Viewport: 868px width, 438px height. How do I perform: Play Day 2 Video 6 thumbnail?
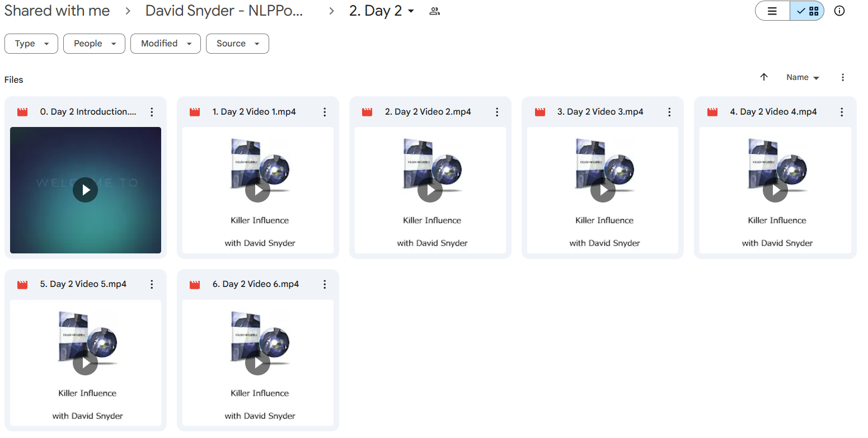point(258,363)
